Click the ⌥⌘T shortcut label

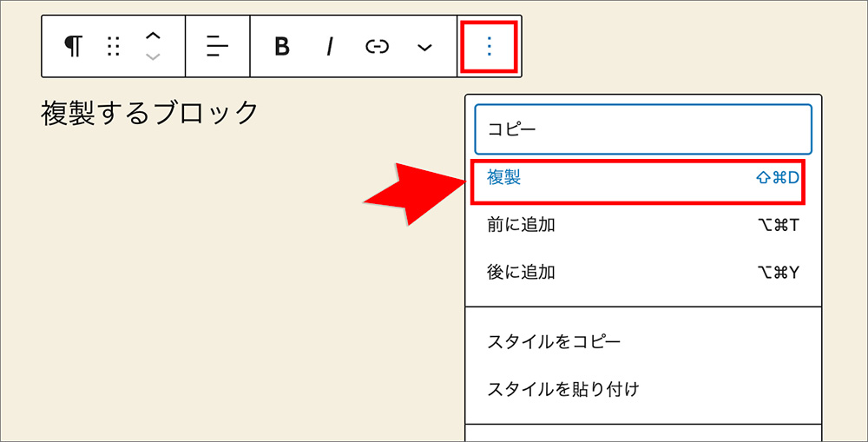pos(778,225)
